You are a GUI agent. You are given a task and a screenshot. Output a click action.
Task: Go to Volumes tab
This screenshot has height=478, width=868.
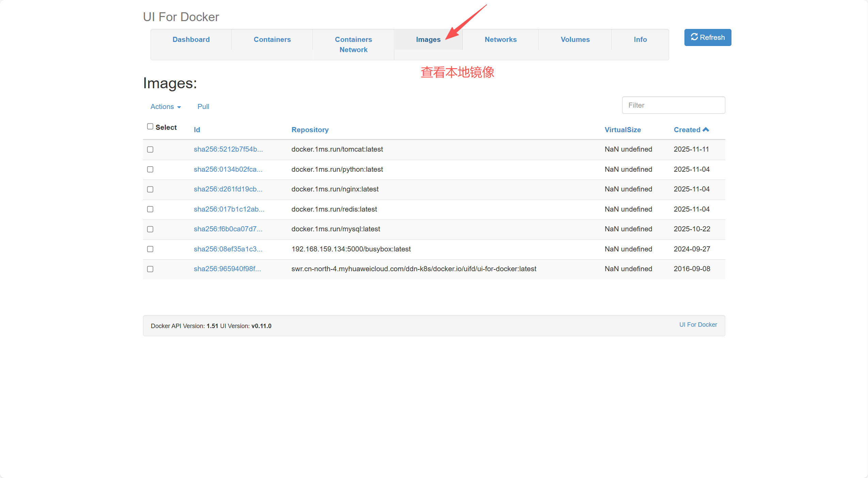tap(575, 40)
